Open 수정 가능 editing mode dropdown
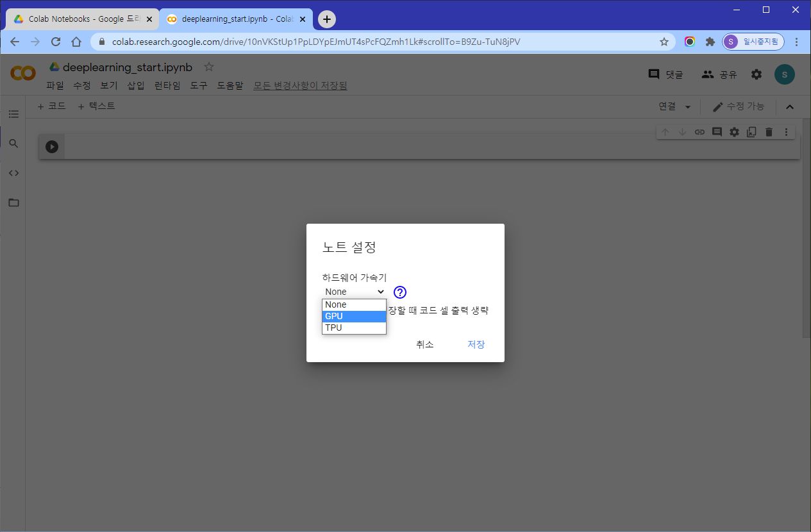Viewport: 811px width, 532px height. click(739, 106)
